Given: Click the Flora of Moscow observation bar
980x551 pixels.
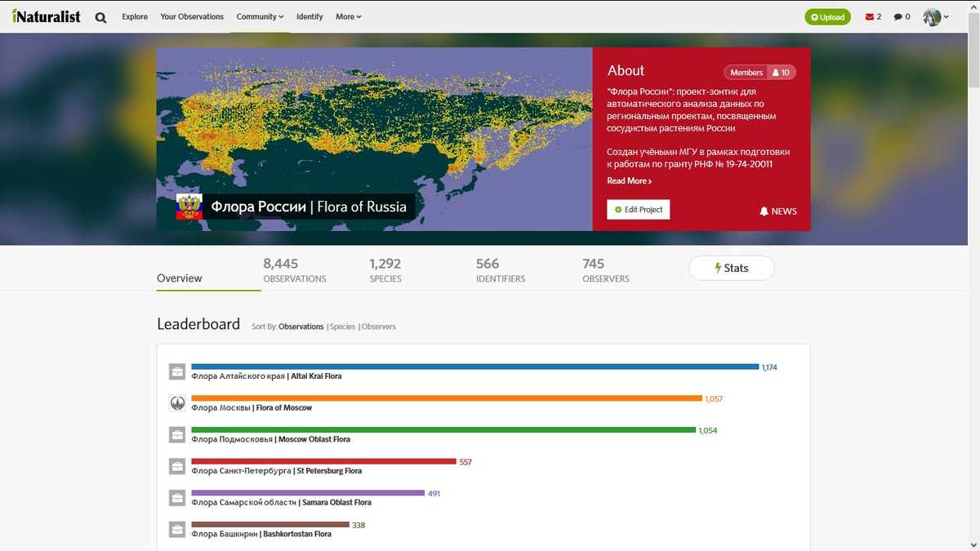Looking at the screenshot, I should pyautogui.click(x=445, y=398).
